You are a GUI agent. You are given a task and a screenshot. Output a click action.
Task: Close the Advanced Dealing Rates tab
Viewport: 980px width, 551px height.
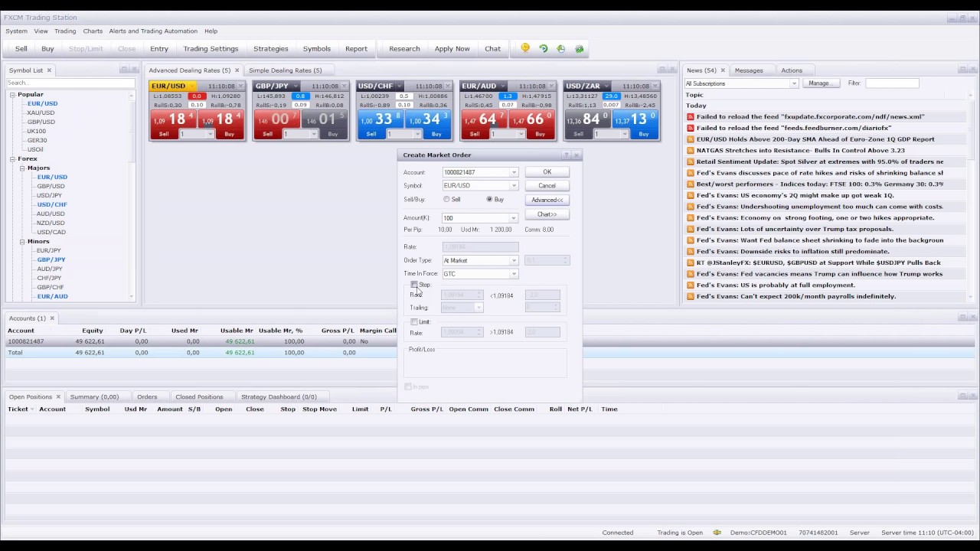(237, 70)
